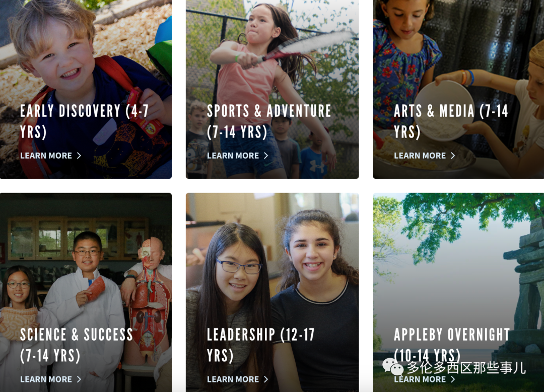Select the Science & Success (7-14 yrs) heading
This screenshot has height=392, width=544.
(77, 345)
